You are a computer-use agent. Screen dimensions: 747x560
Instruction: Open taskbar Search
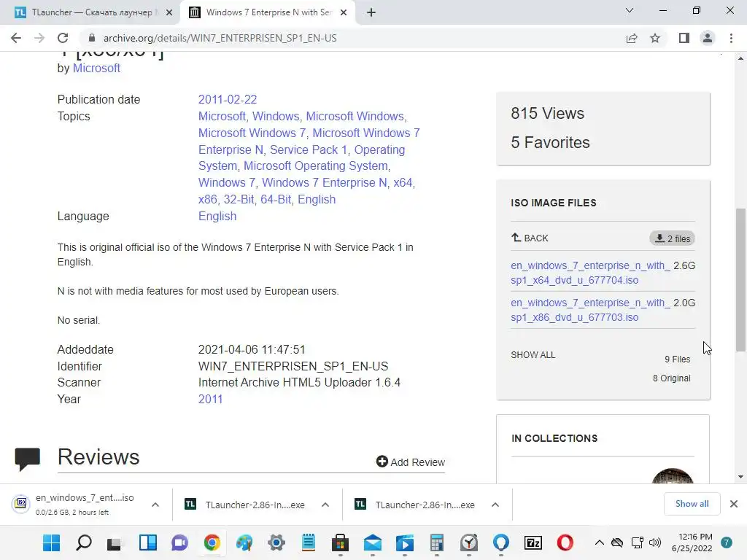point(84,542)
